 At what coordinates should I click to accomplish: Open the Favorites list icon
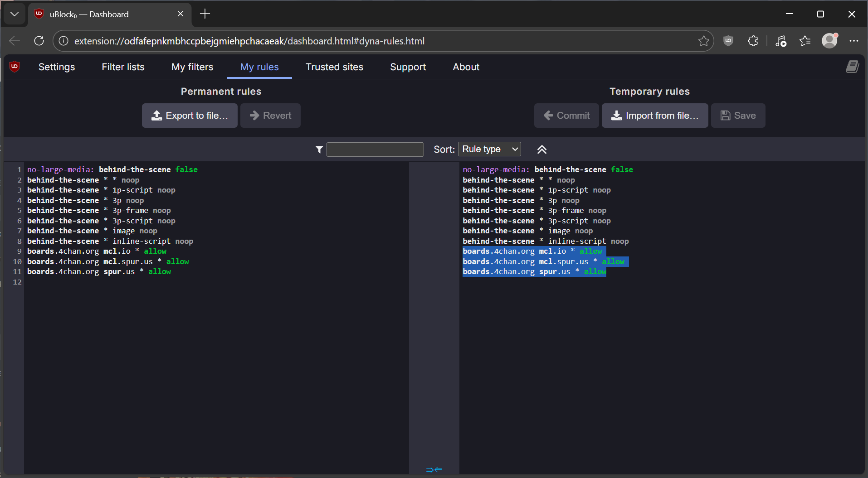pos(805,41)
